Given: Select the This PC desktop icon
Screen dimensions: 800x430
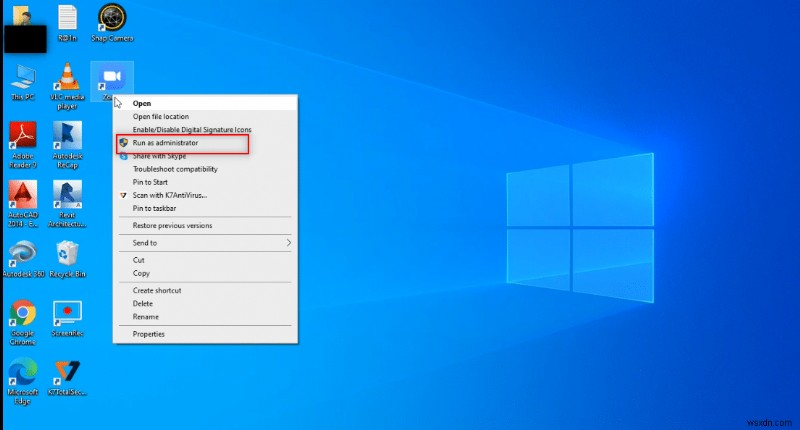Looking at the screenshot, I should (23, 82).
